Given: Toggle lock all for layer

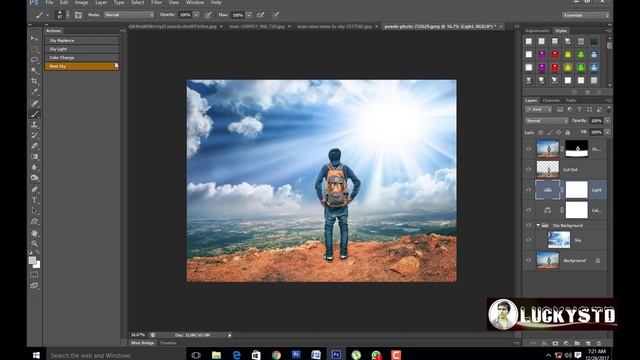Looking at the screenshot, I should [567, 132].
